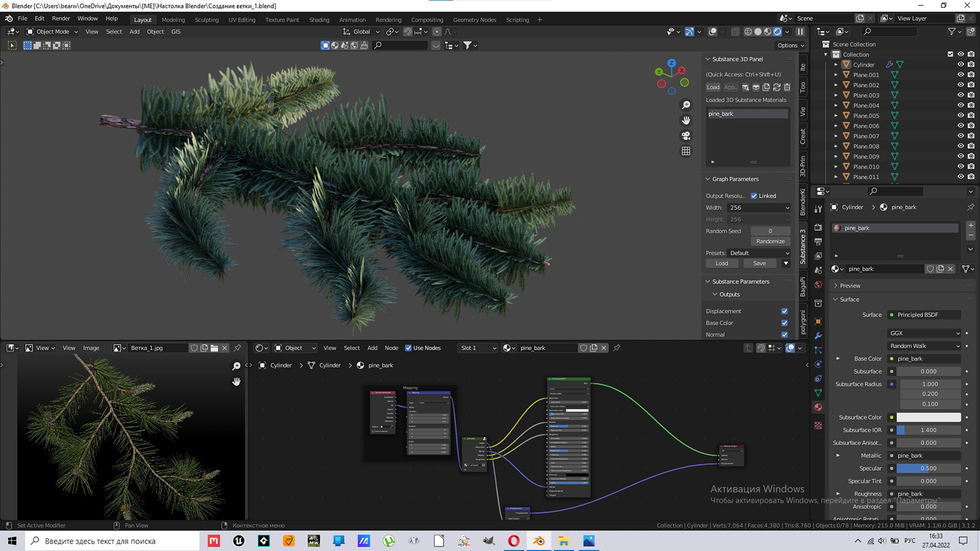Uncheck the Displacement output checkbox
This screenshot has height=551, width=980.
(785, 311)
